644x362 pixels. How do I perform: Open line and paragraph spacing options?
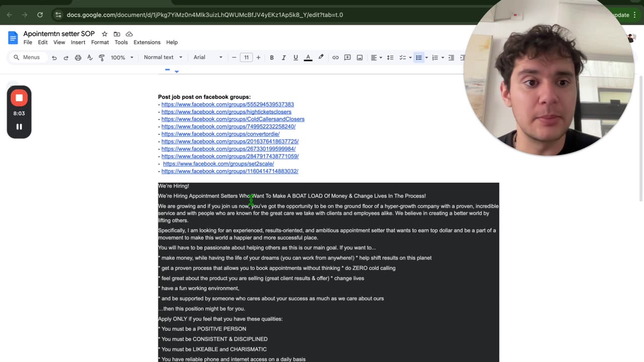tap(390, 57)
